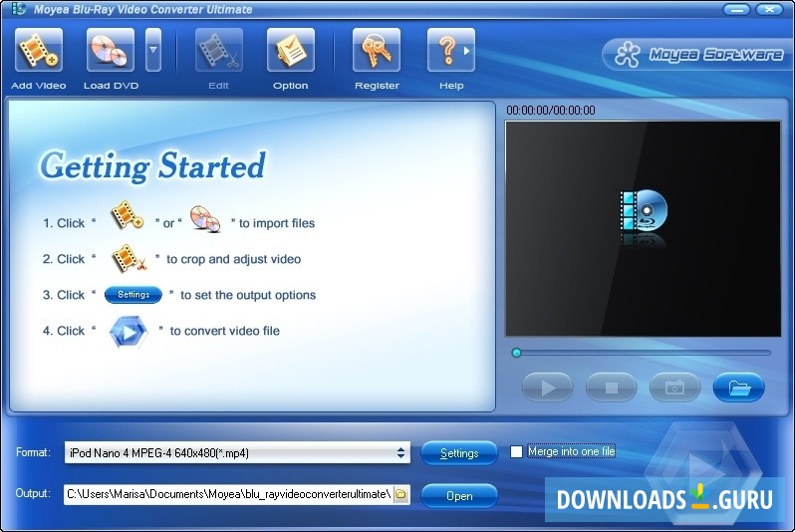Click the preview seek slider handle
Viewport: 795px width, 532px height.
click(x=516, y=353)
